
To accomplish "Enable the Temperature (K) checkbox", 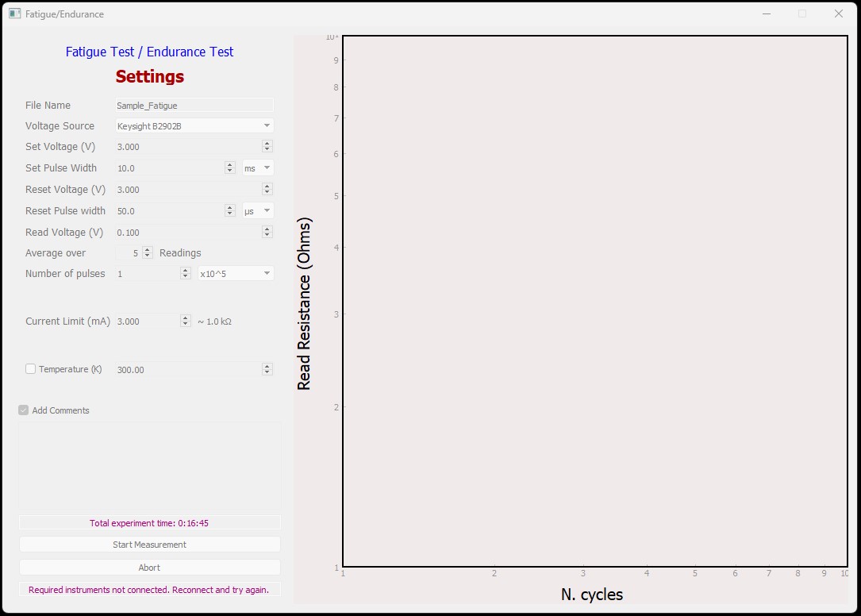I will (x=31, y=369).
